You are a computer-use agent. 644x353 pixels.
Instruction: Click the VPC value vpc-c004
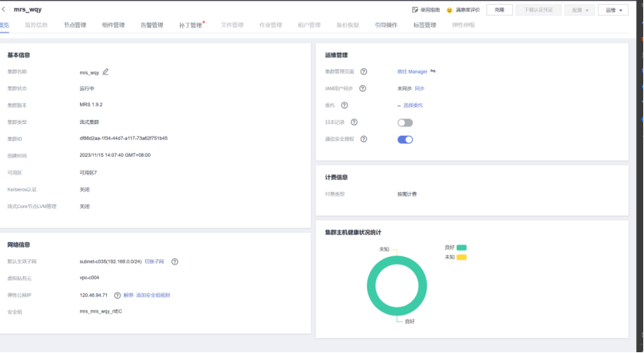click(x=89, y=278)
